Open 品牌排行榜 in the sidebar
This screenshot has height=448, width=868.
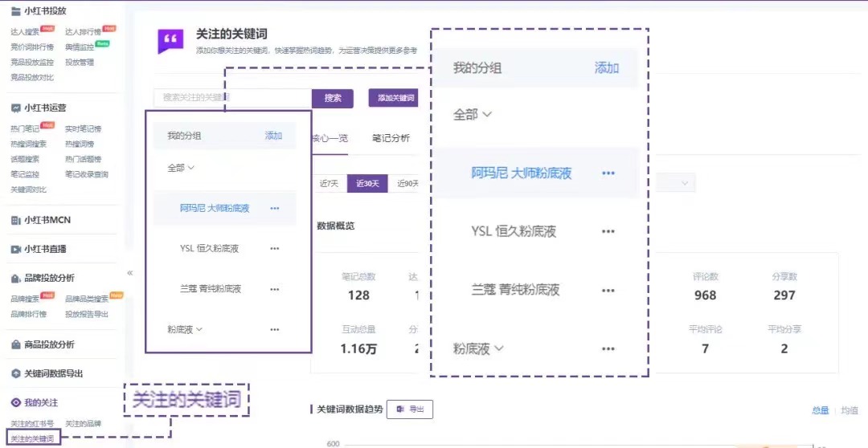(x=28, y=314)
